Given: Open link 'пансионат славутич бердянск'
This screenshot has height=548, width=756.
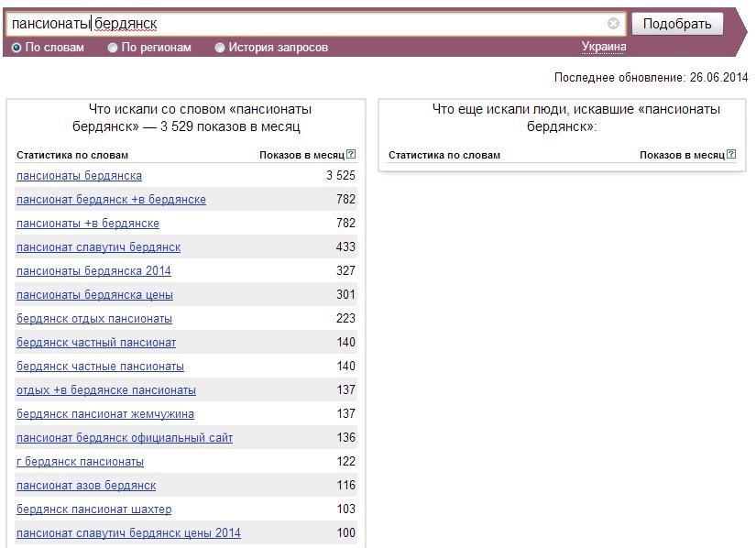Looking at the screenshot, I should (98, 247).
